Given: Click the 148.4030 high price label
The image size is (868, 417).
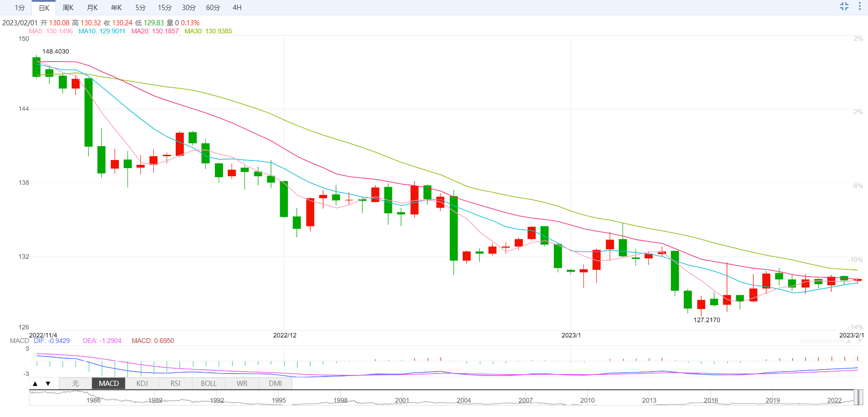Looking at the screenshot, I should coord(55,51).
